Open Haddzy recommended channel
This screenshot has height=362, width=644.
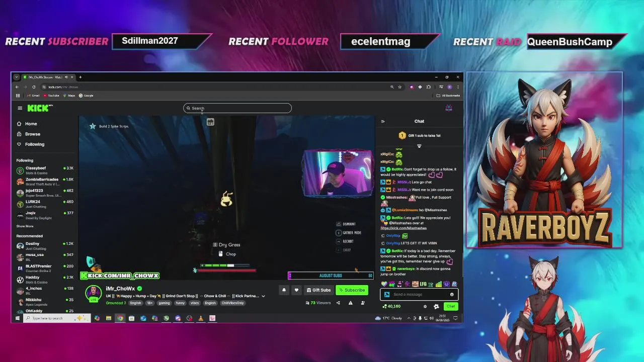[45, 279]
